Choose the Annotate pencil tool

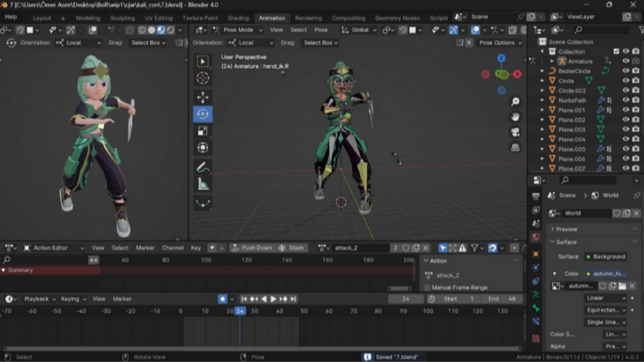pyautogui.click(x=202, y=167)
